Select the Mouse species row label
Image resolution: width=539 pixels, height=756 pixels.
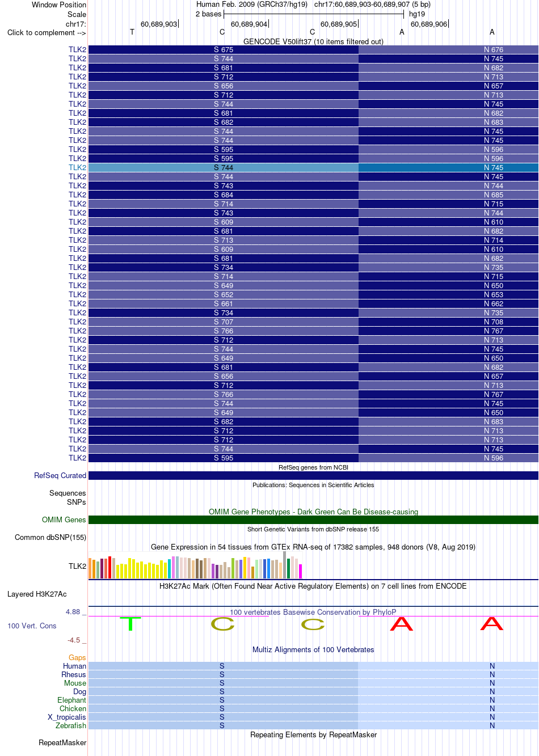[75, 683]
